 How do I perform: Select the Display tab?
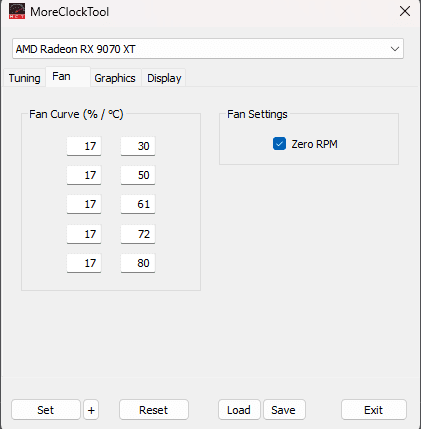point(164,78)
